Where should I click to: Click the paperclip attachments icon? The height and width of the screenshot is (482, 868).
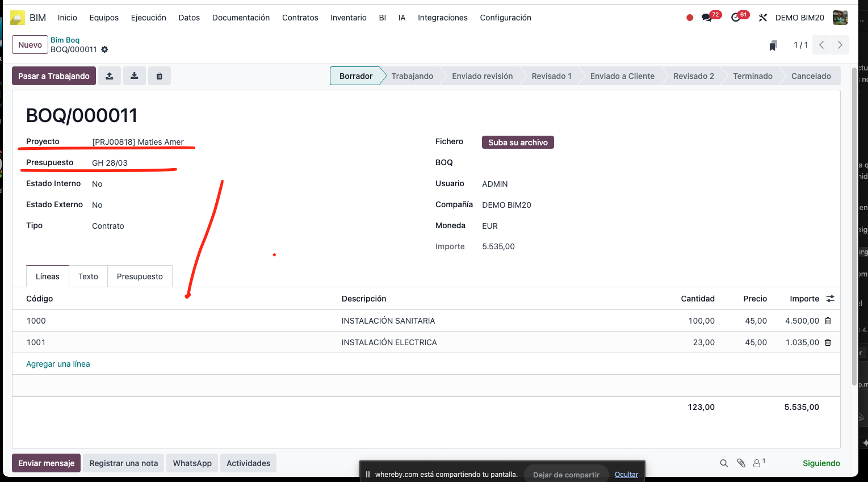tap(741, 463)
